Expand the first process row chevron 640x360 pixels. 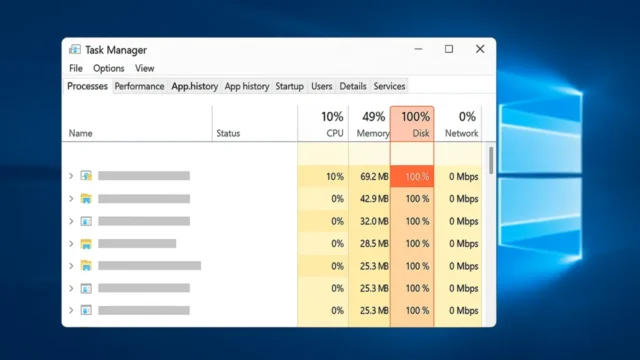pyautogui.click(x=71, y=176)
